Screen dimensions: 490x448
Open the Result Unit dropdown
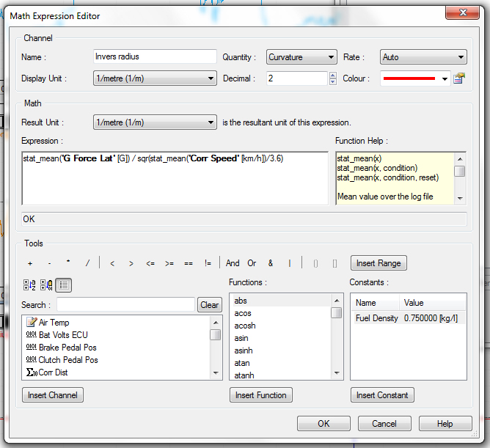[x=154, y=122]
